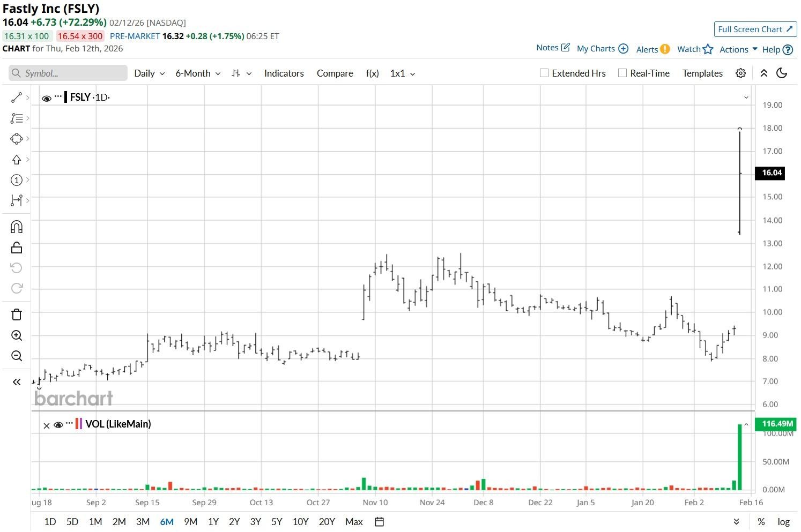
Task: Open FSLY series more options dots
Action: pyautogui.click(x=58, y=96)
